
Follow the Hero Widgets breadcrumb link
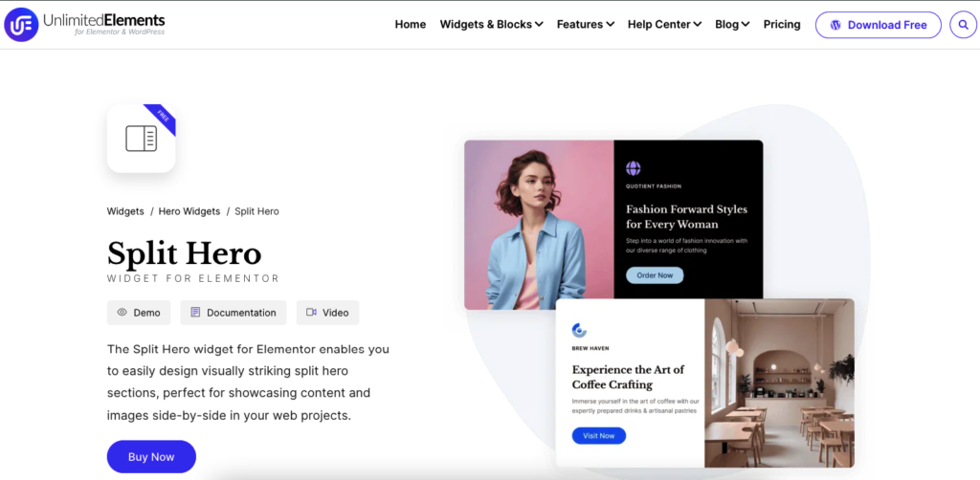[189, 211]
